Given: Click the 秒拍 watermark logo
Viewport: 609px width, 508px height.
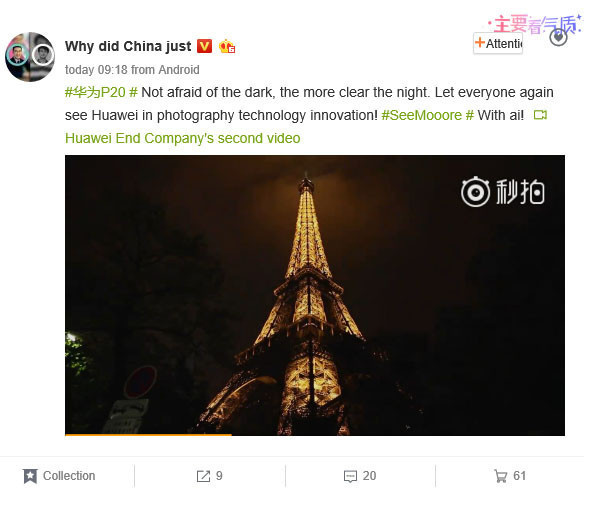Looking at the screenshot, I should [x=503, y=192].
